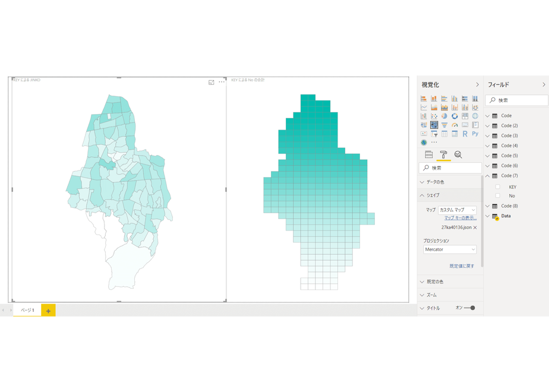Select the multi-row card visual
The height and width of the screenshot is (392, 549).
475,125
